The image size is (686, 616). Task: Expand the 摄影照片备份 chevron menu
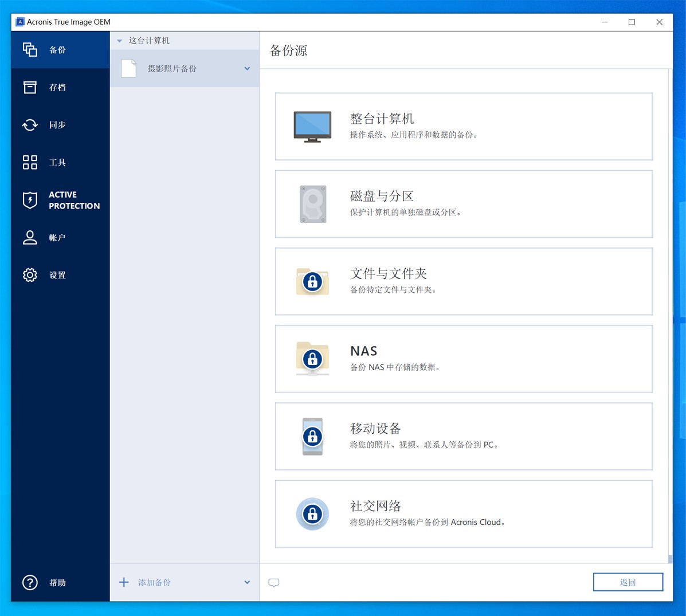click(x=247, y=68)
